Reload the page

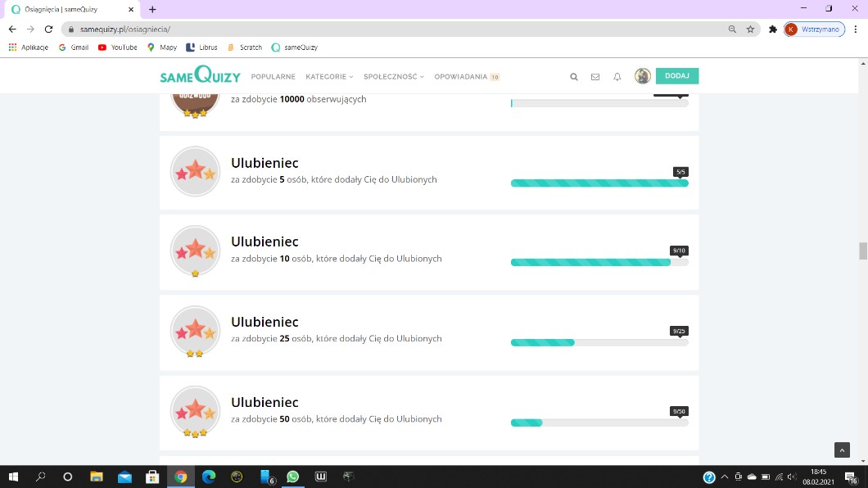click(49, 29)
